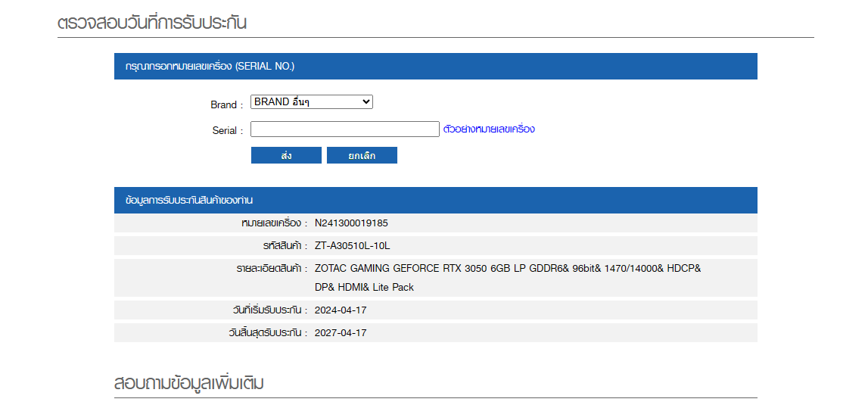Focus the Serial number input field

[x=345, y=129]
